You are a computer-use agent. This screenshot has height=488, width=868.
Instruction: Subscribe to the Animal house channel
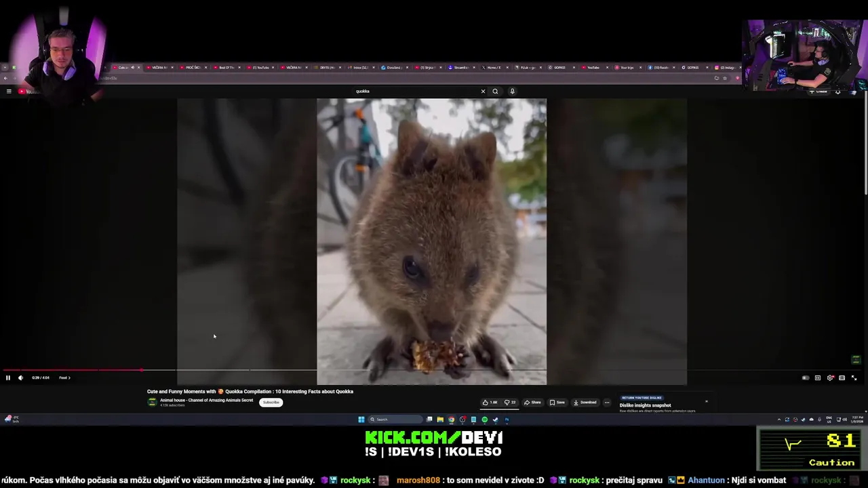pyautogui.click(x=271, y=403)
